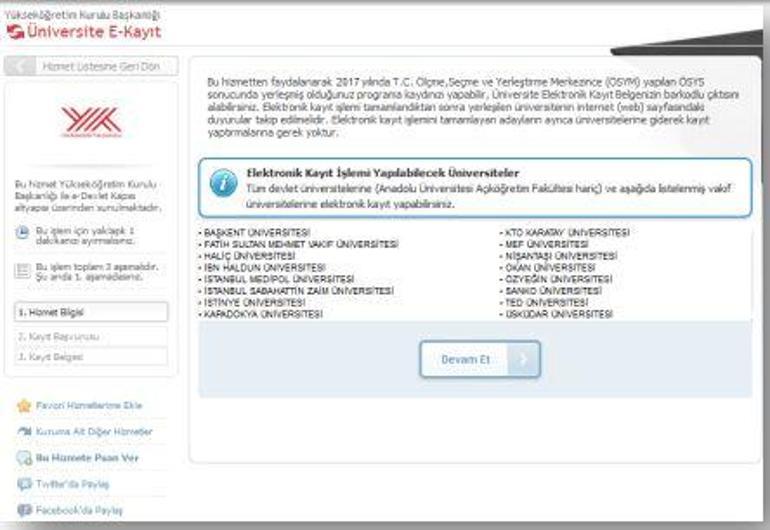Viewport: 770px width, 530px height.
Task: Click the Kuruma Ait Diğer Hizmetler icon
Action: point(24,432)
